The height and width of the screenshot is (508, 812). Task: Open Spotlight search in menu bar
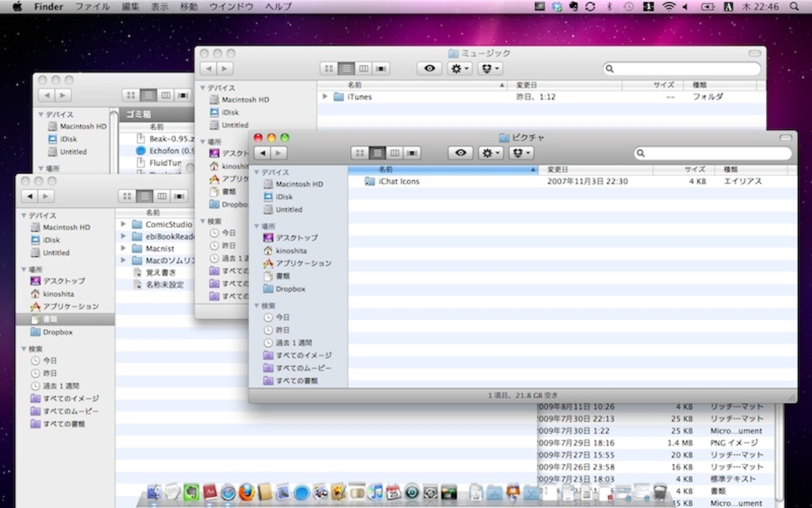[796, 7]
